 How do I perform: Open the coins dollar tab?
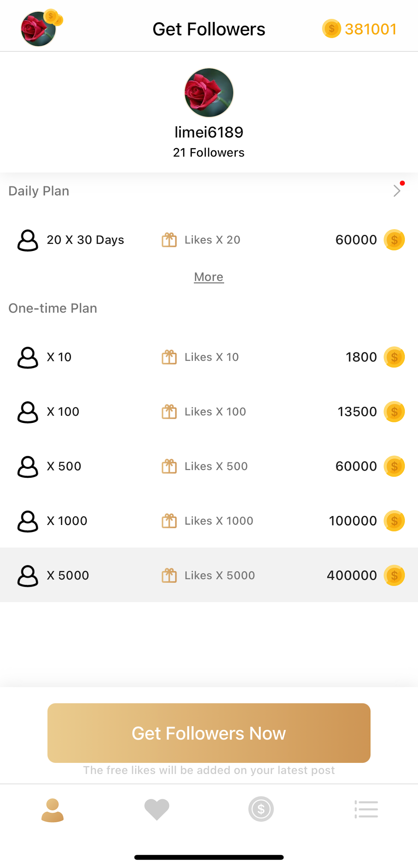[261, 809]
